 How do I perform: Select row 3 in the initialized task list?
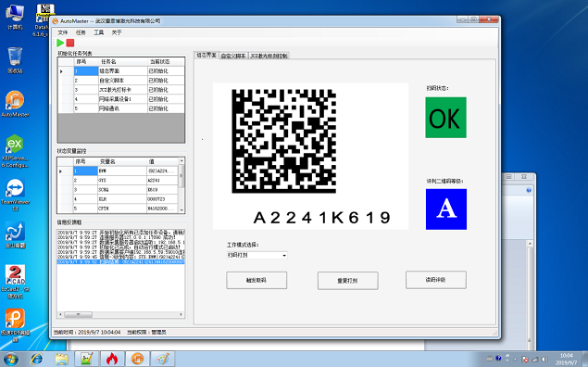(x=120, y=90)
